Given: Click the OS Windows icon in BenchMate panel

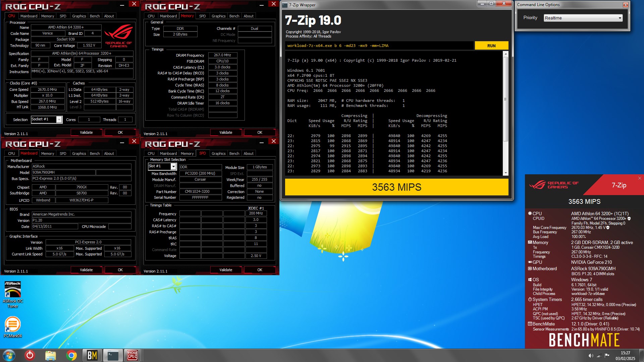Looking at the screenshot, I should tap(530, 280).
